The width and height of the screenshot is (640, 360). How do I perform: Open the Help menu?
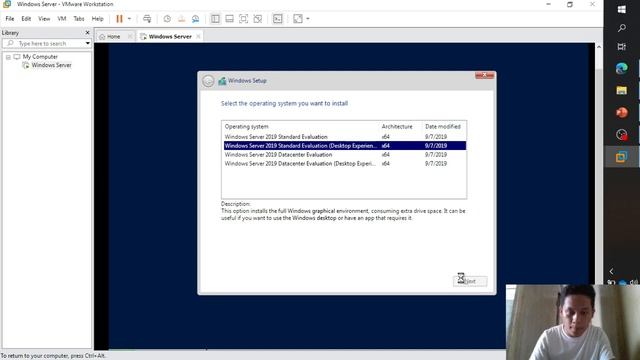point(97,19)
